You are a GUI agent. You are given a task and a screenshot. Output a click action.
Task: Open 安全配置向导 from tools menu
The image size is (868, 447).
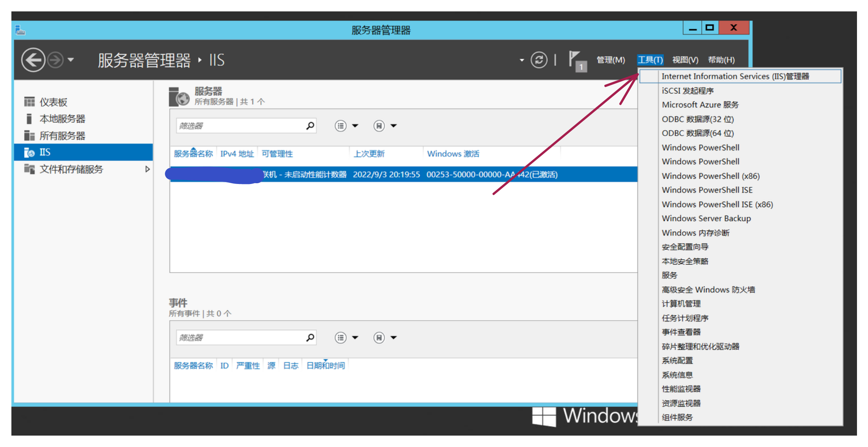[685, 247]
